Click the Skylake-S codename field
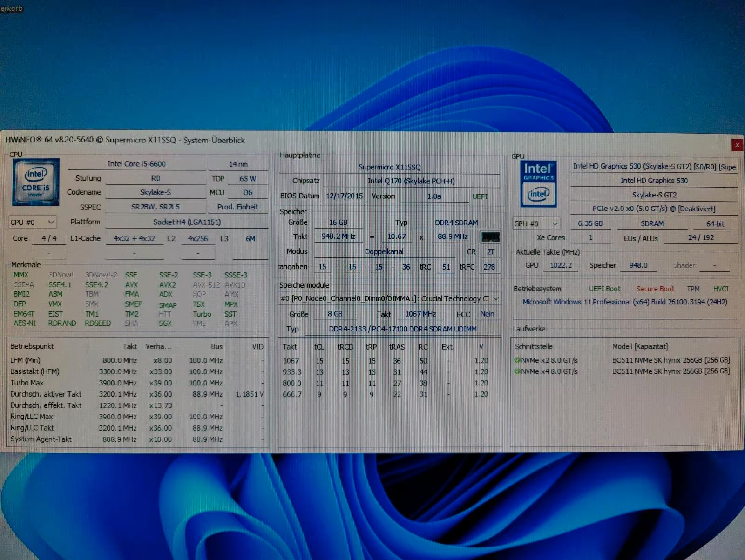Screen dimensions: 745x560 pos(156,192)
